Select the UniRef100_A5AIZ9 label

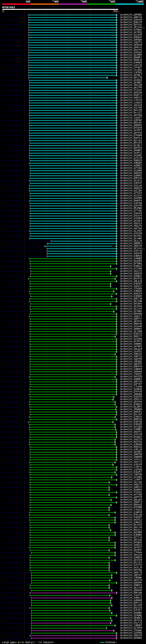point(131,246)
